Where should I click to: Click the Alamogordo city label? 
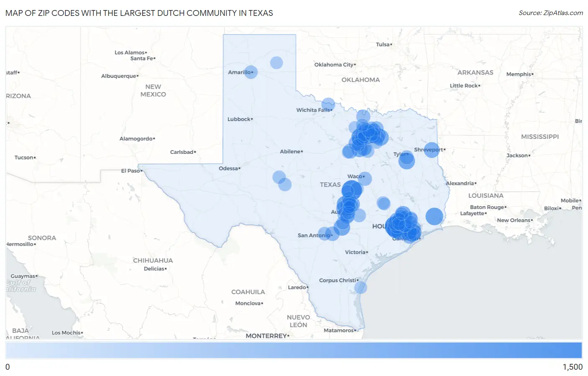click(136, 138)
